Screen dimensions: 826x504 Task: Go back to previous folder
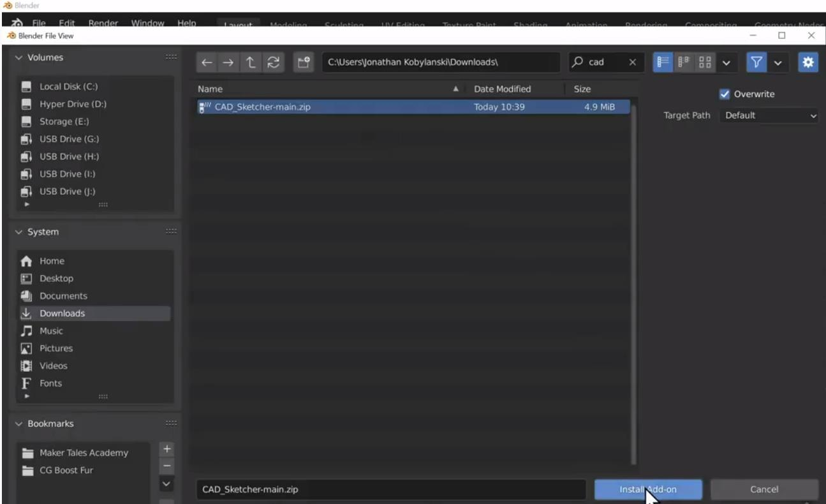click(207, 63)
